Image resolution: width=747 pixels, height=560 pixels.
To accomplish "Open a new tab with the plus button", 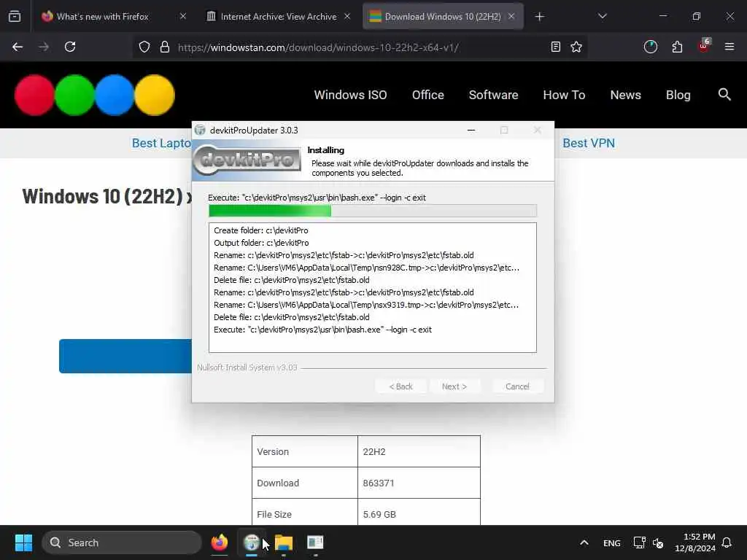I will [x=539, y=17].
